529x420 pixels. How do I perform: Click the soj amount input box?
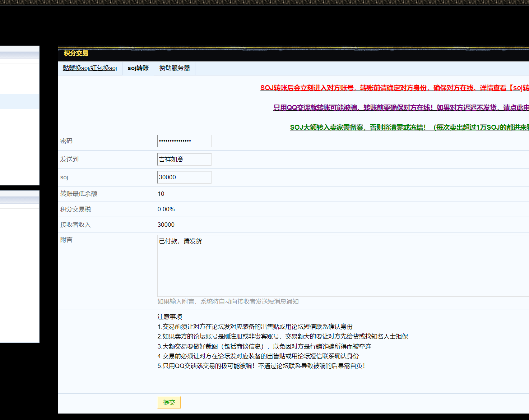click(184, 177)
